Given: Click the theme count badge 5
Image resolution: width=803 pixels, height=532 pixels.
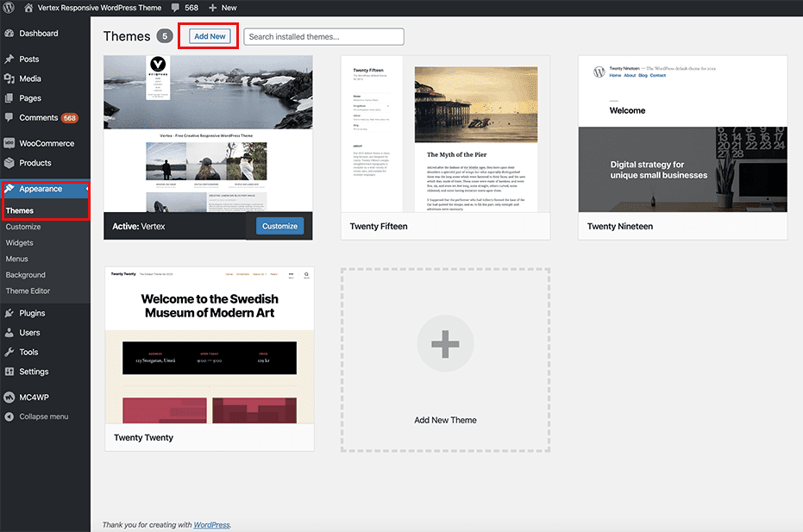Looking at the screenshot, I should (165, 36).
